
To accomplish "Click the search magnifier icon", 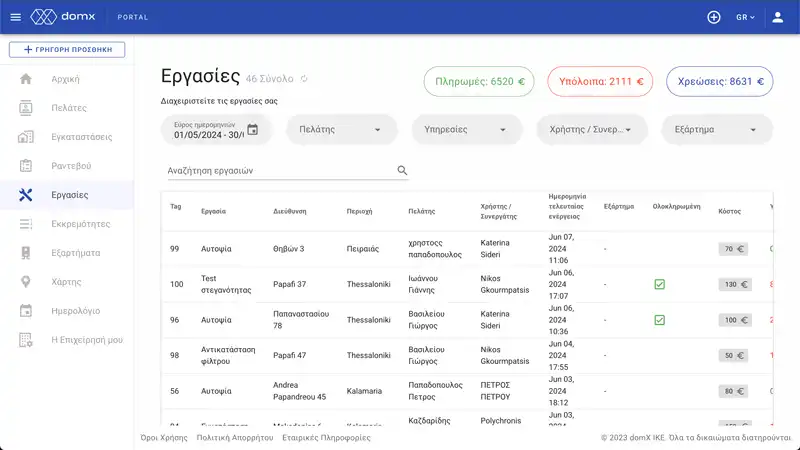I will click(x=402, y=171).
